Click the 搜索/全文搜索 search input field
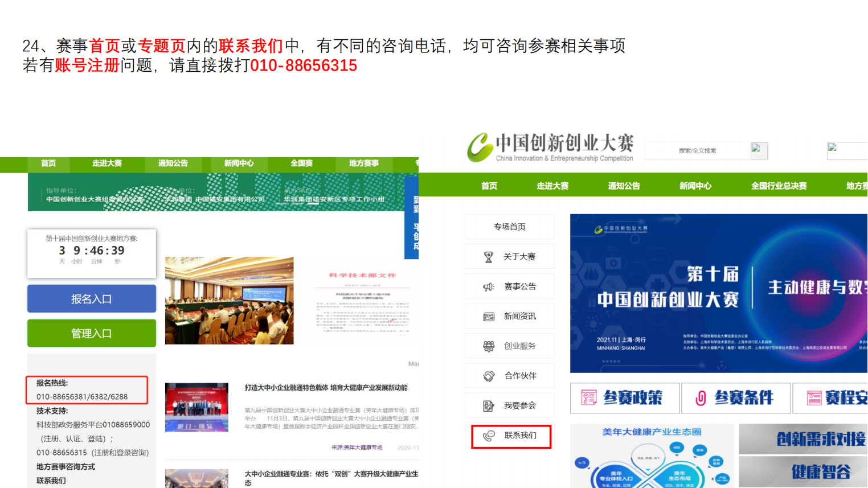This screenshot has height=488, width=868. coord(698,151)
